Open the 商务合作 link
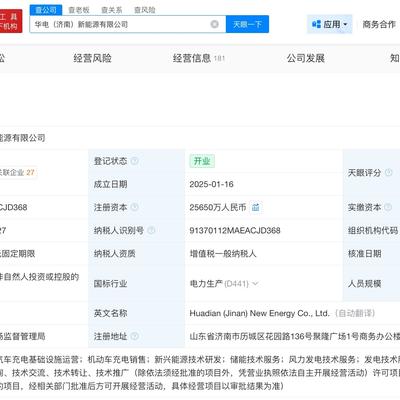 pos(379,24)
